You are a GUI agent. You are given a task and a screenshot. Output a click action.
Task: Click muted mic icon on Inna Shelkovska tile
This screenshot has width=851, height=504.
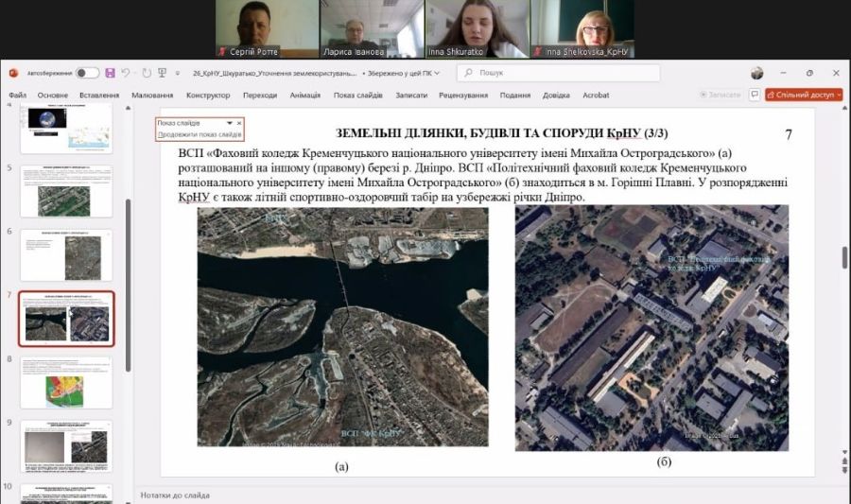click(537, 52)
